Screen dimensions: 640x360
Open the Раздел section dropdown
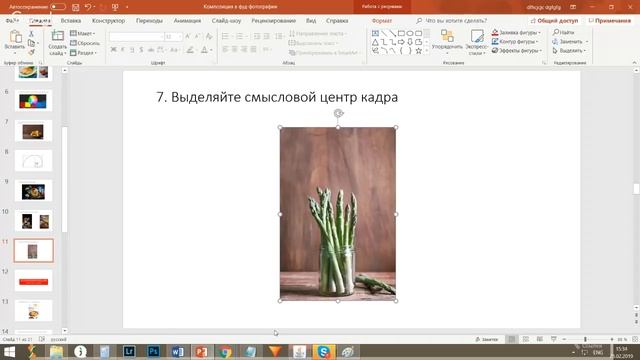[83, 53]
